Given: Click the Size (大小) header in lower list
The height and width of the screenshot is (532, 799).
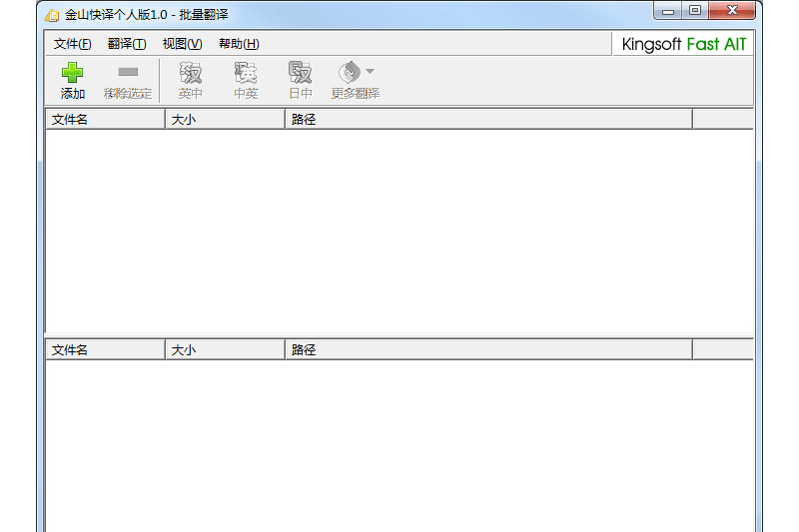Looking at the screenshot, I should coord(225,350).
